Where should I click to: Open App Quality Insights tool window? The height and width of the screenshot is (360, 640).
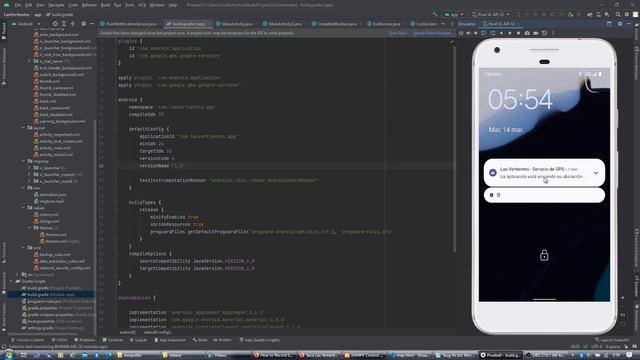point(260,340)
